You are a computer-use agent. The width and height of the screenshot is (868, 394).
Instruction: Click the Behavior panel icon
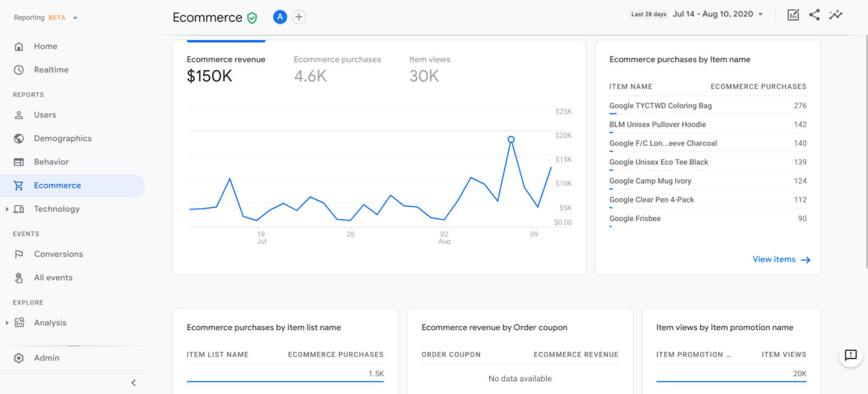click(x=19, y=162)
